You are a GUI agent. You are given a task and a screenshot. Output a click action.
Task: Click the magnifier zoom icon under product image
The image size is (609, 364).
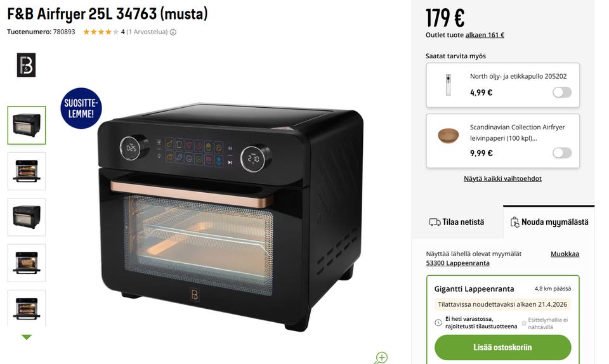tap(381, 358)
